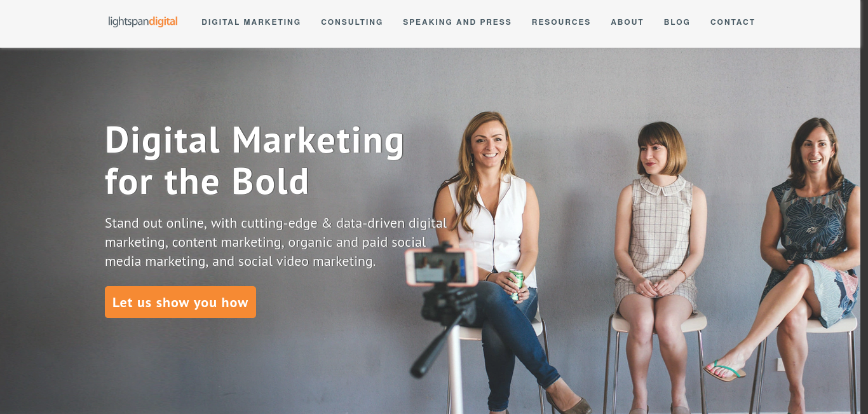Click the vertical page scrollbar
Image resolution: width=868 pixels, height=414 pixels.
click(864, 207)
